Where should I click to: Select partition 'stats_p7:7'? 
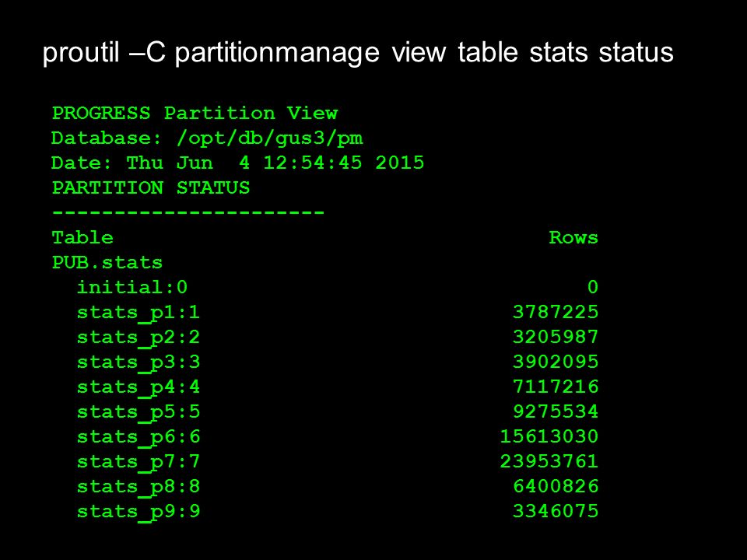point(139,462)
